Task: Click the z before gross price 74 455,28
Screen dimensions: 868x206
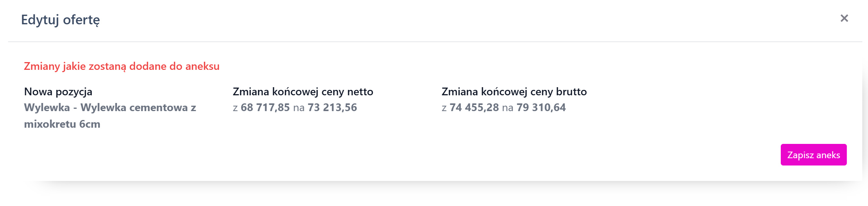Action: pyautogui.click(x=444, y=108)
